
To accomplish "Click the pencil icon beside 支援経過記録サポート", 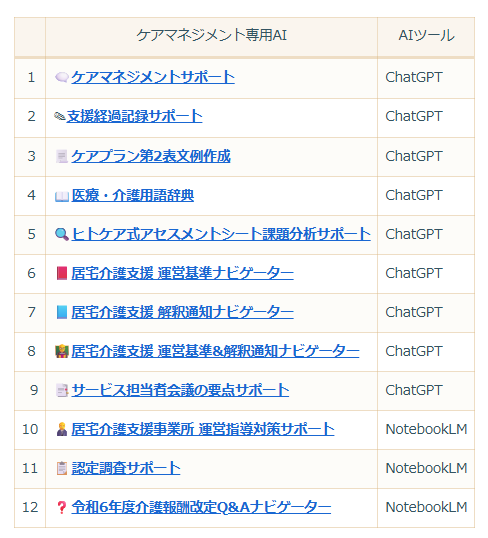I will click(x=59, y=117).
